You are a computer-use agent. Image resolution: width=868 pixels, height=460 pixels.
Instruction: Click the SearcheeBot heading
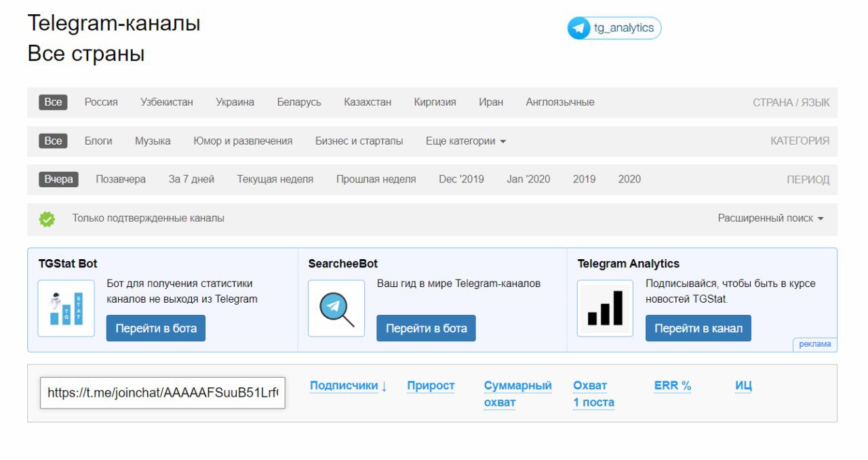coord(342,263)
